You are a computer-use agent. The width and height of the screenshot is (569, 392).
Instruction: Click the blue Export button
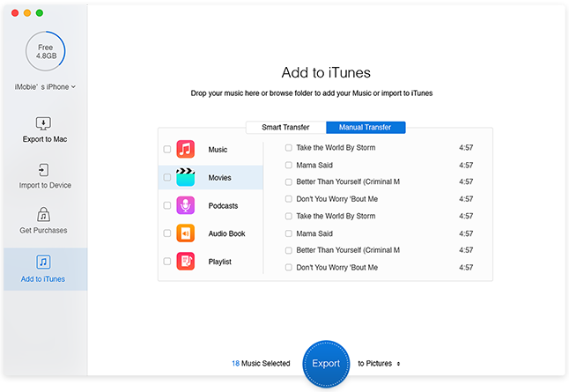pyautogui.click(x=326, y=364)
